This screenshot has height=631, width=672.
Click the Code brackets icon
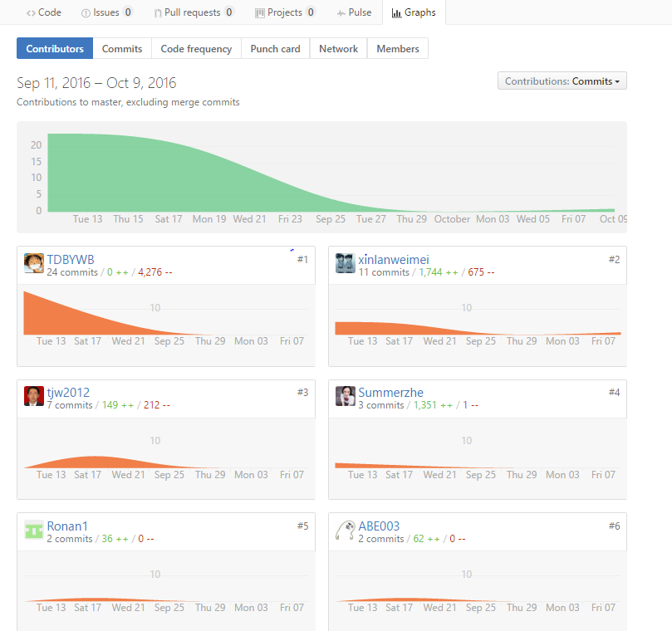point(31,13)
